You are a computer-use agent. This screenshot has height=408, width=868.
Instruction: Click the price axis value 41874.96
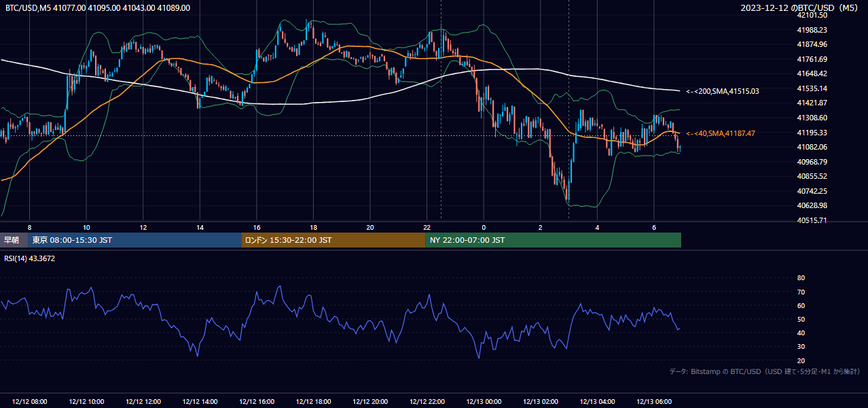click(812, 44)
